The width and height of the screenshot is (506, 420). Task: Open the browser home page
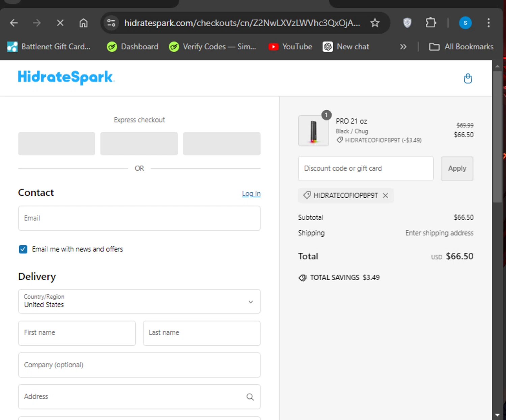pos(83,23)
